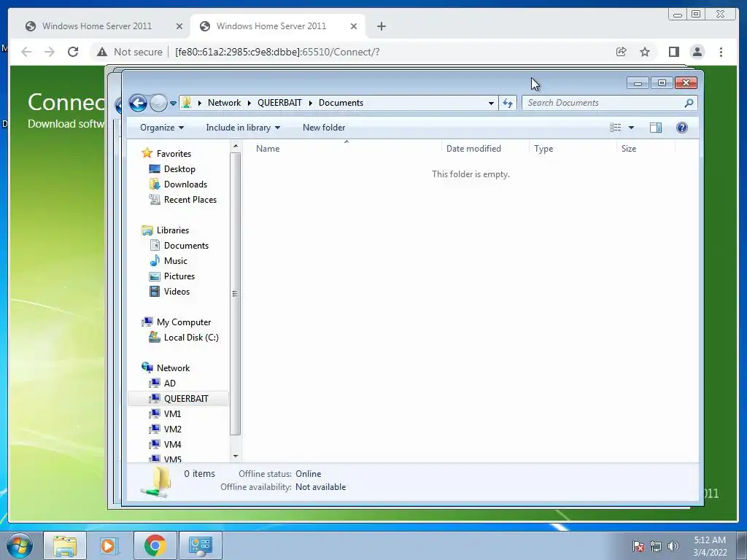Open VM4 network computer
This screenshot has width=747, height=560.
172,444
